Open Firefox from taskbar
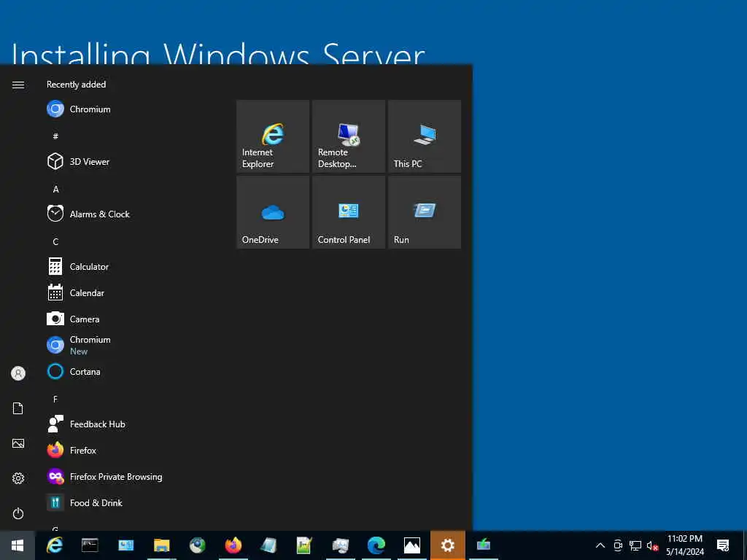Screen dimensions: 747x560 pyautogui.click(x=233, y=545)
